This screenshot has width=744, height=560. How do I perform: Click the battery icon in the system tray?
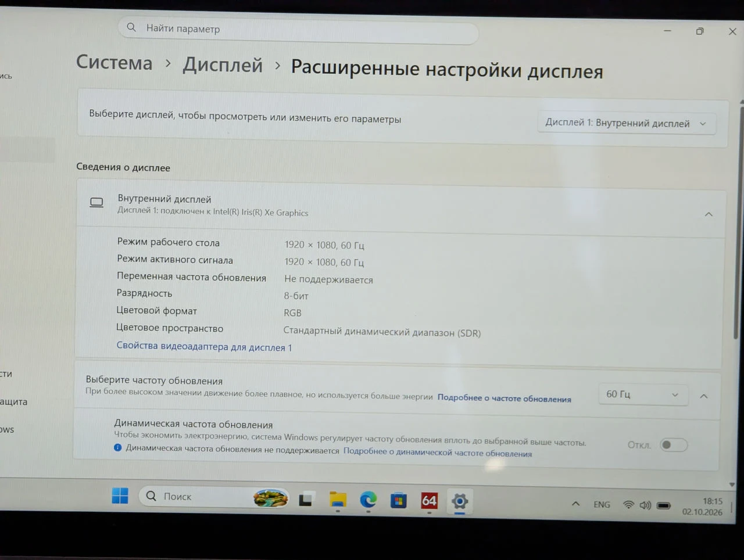(x=664, y=506)
